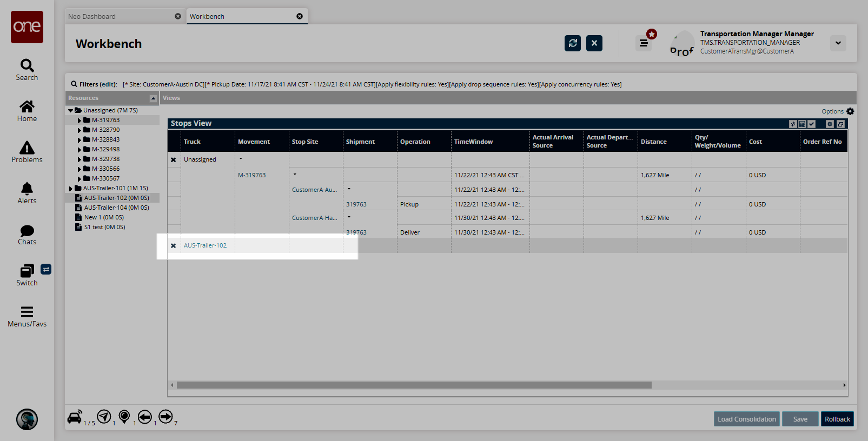Click the left arrow circle icon
This screenshot has width=868, height=441.
click(144, 417)
